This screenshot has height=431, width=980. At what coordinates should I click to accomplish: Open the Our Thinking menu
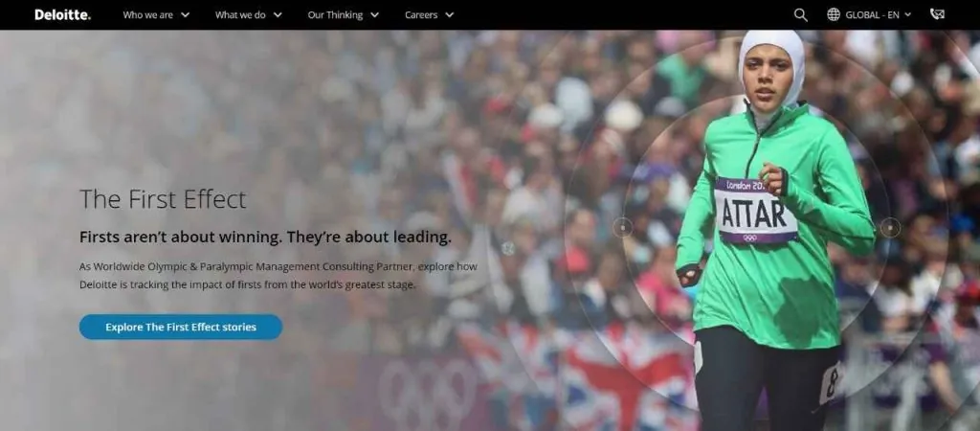335,15
